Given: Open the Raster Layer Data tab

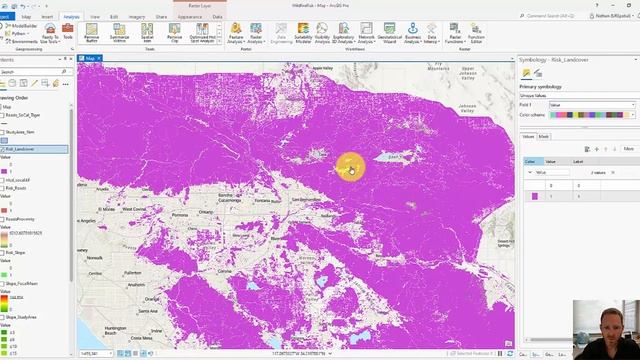Looking at the screenshot, I should pyautogui.click(x=217, y=17).
